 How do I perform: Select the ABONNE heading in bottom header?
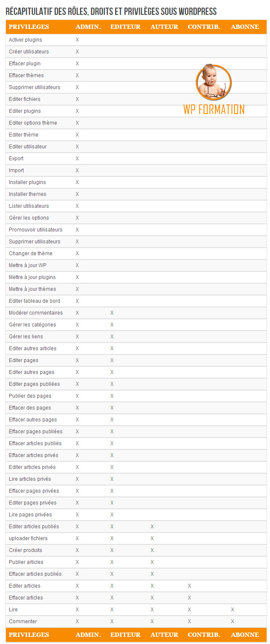click(245, 635)
